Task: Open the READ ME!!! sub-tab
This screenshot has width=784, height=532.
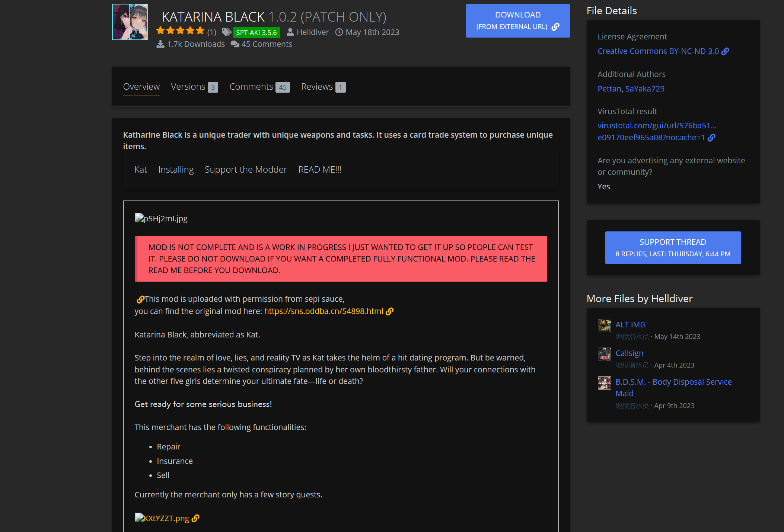Action: click(x=320, y=170)
